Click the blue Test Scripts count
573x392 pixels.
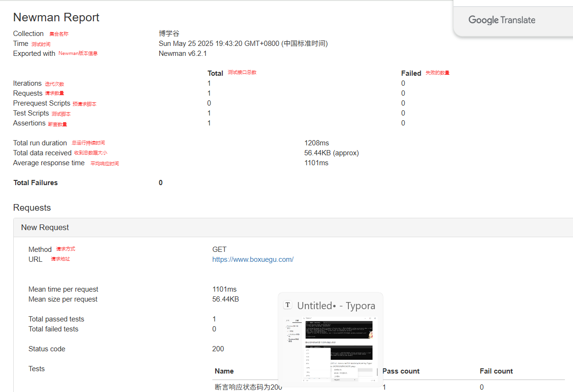pos(209,113)
